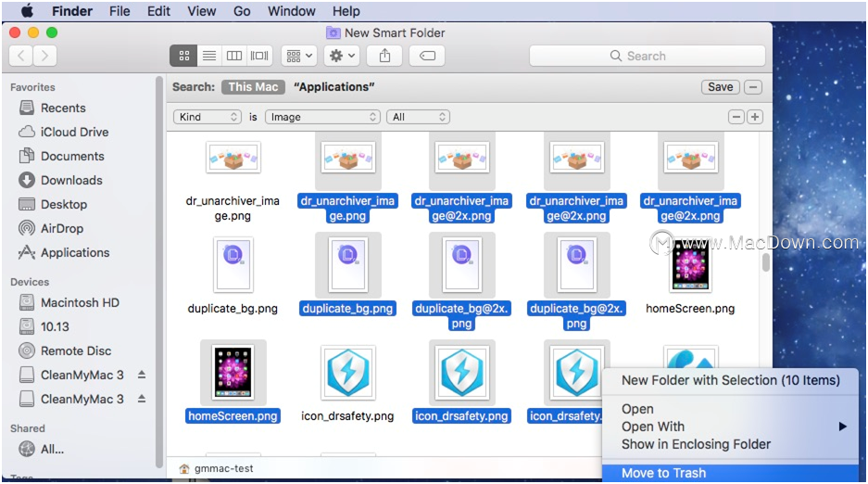Focus the Search field
The width and height of the screenshot is (868, 484).
(648, 56)
